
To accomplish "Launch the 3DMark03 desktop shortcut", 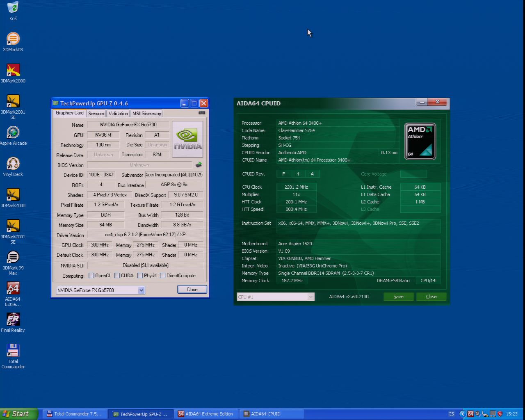I will click(x=13, y=42).
